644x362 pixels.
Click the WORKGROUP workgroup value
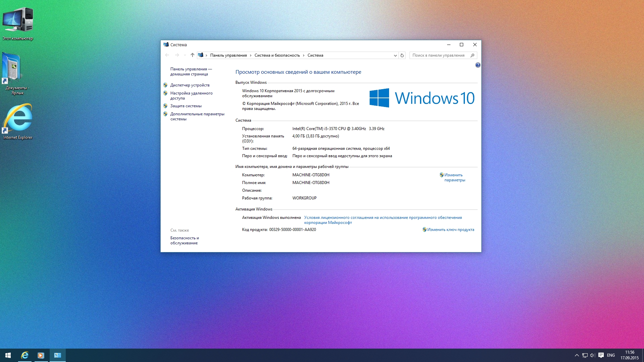(x=304, y=198)
